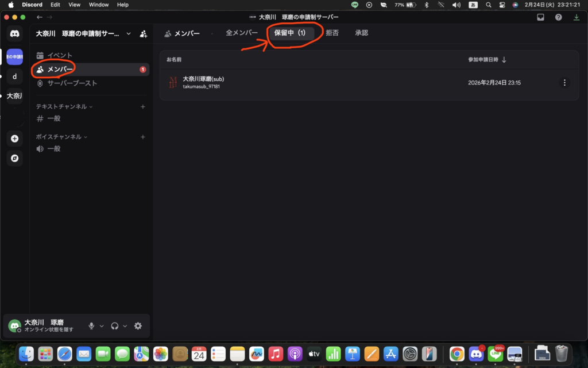The height and width of the screenshot is (368, 588).
Task: Click the add a server plus icon
Action: (15, 139)
